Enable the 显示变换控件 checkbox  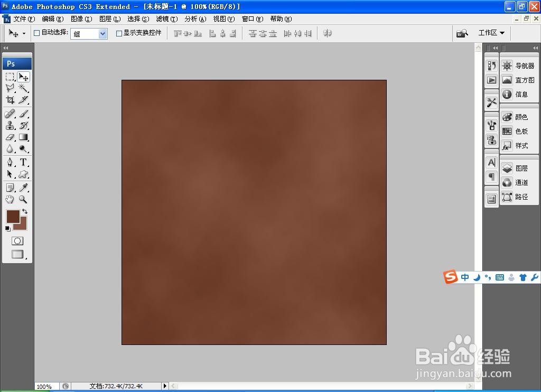click(119, 33)
